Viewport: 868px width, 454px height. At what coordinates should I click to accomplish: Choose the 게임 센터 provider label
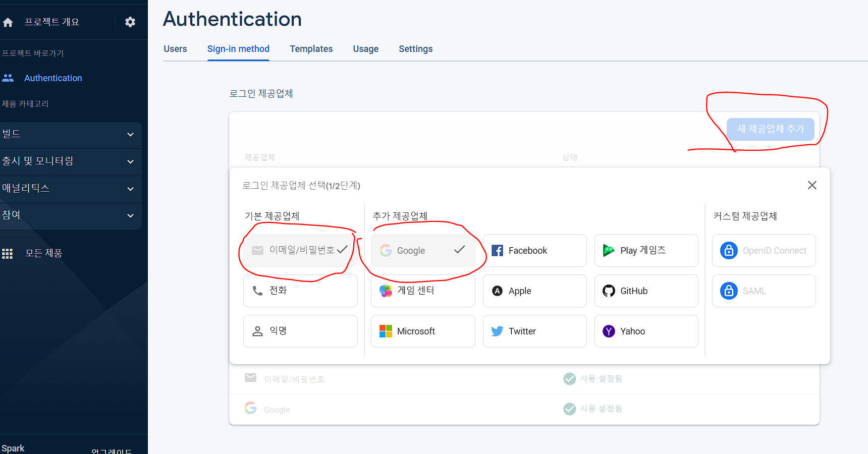pyautogui.click(x=416, y=291)
